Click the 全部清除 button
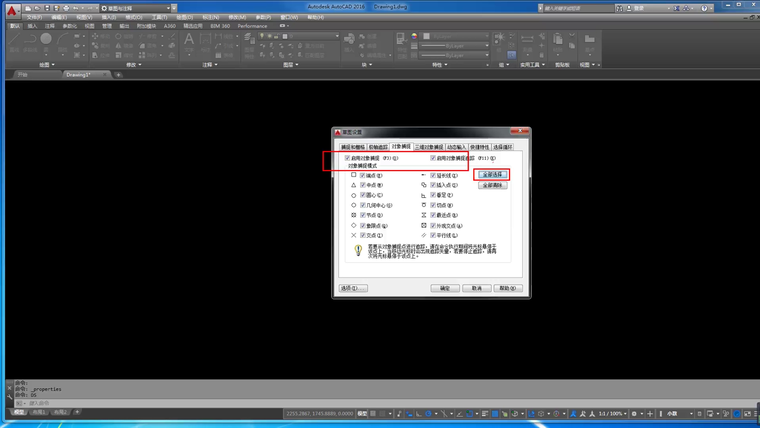 click(493, 185)
